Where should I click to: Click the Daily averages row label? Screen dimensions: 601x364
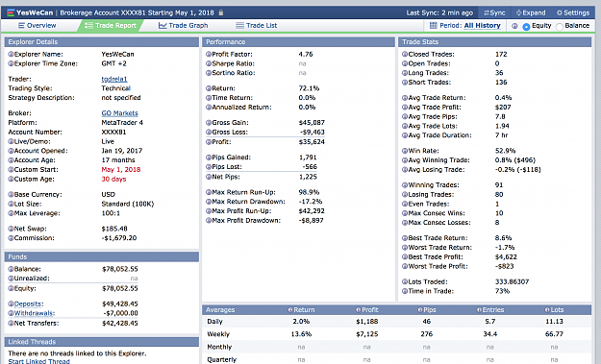[x=214, y=322]
